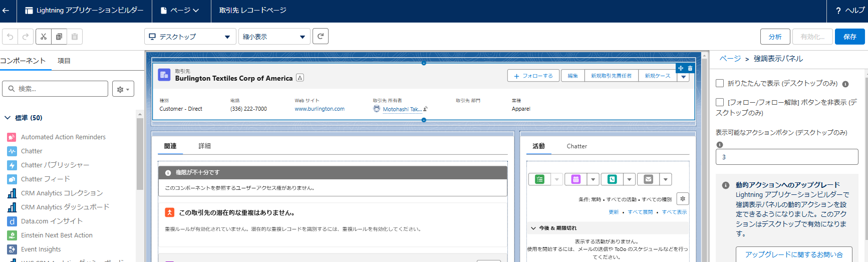This screenshot has width=868, height=262.
Task: Select the 活動 tab
Action: click(539, 146)
